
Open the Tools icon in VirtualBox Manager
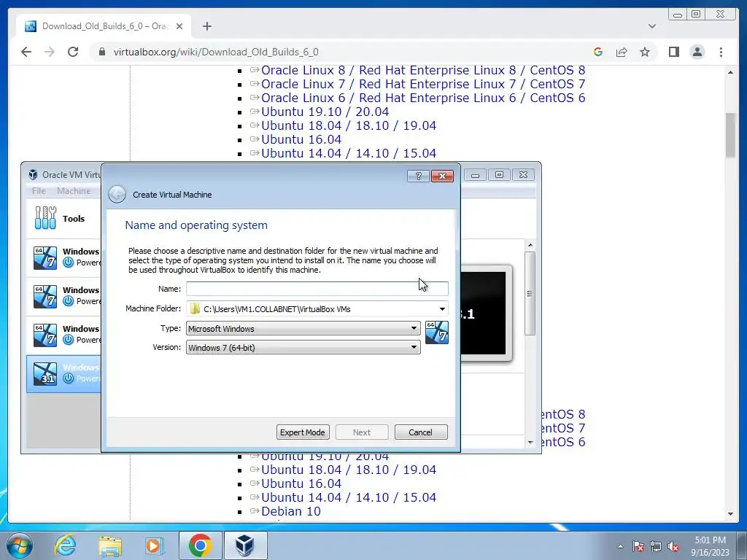(x=46, y=218)
